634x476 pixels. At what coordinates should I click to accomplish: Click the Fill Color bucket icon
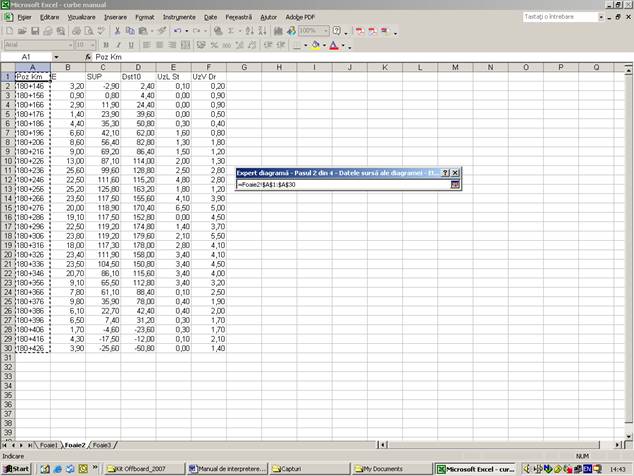pyautogui.click(x=316, y=45)
